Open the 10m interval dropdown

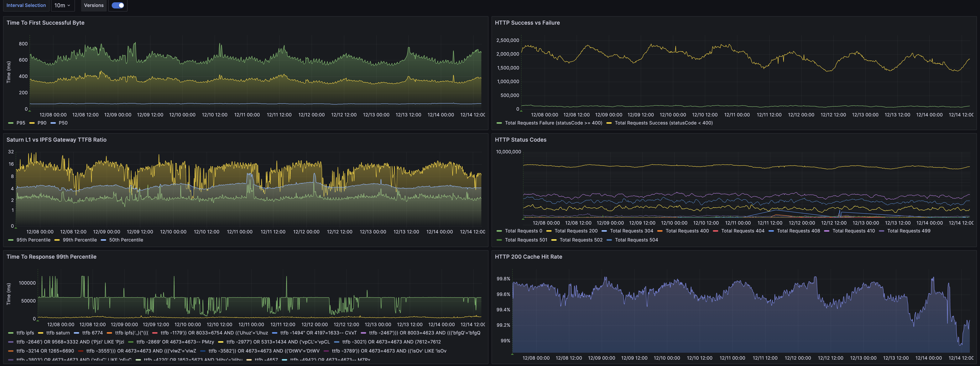pos(62,5)
